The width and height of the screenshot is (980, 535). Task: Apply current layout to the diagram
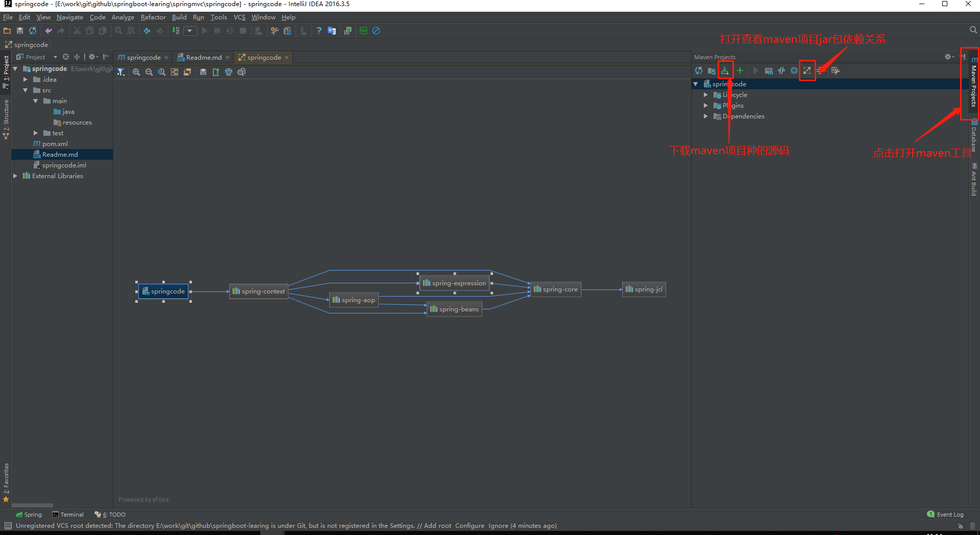(187, 72)
